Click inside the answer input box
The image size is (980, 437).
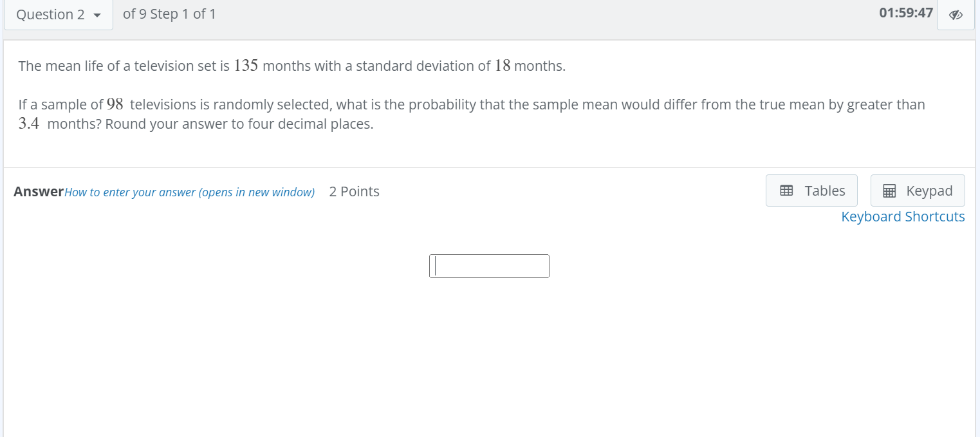click(489, 265)
